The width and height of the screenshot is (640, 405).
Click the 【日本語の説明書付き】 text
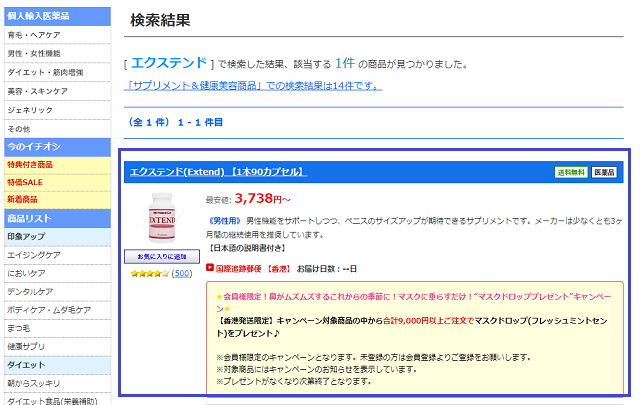pos(247,248)
